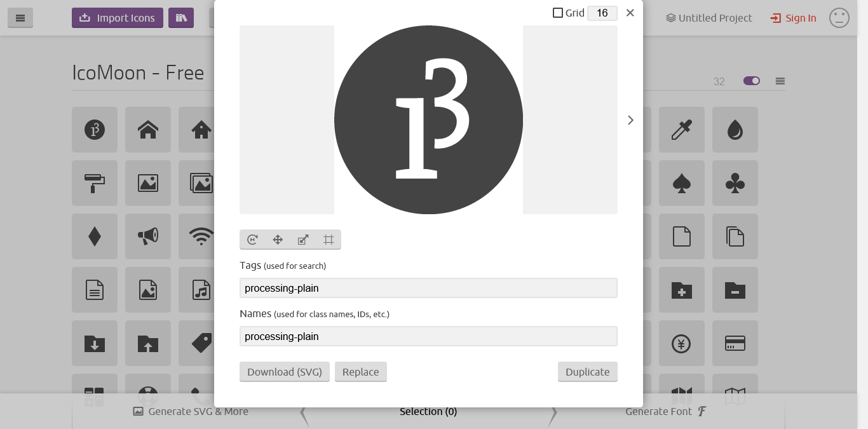Click the paint roller icon
This screenshot has height=429, width=868.
pyautogui.click(x=95, y=183)
